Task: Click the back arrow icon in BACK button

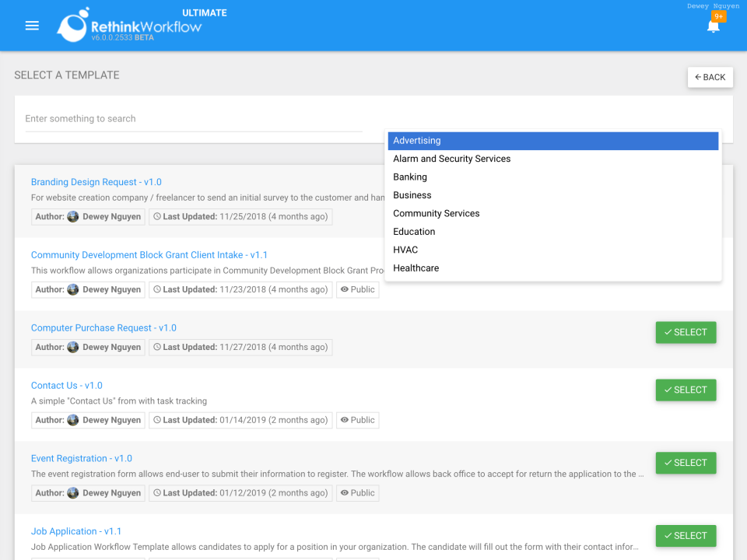Action: pyautogui.click(x=699, y=77)
